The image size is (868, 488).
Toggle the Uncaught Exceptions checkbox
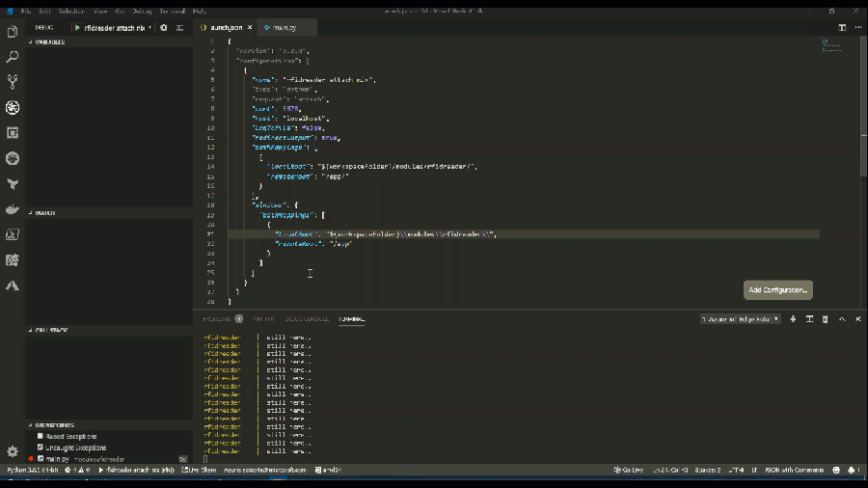point(40,447)
